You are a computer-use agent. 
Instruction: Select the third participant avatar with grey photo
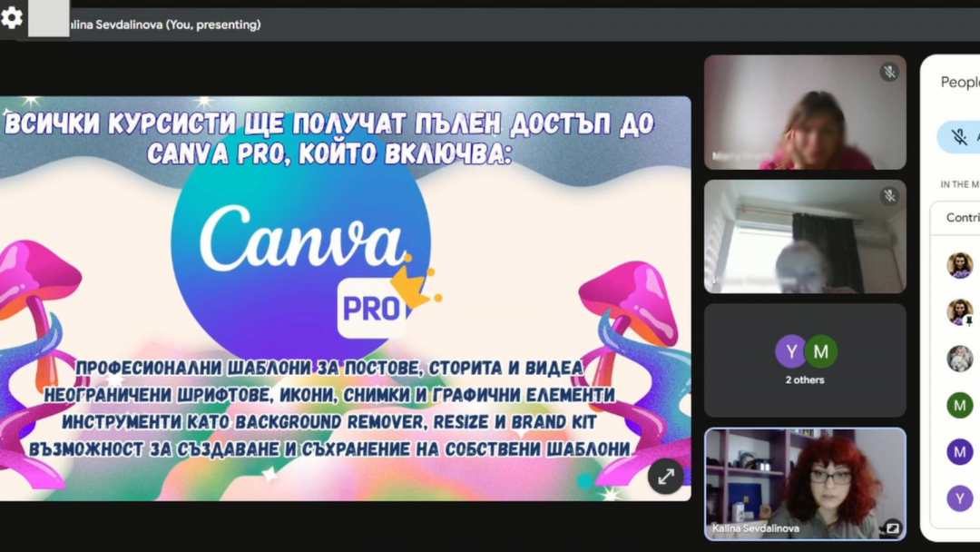coord(959,359)
